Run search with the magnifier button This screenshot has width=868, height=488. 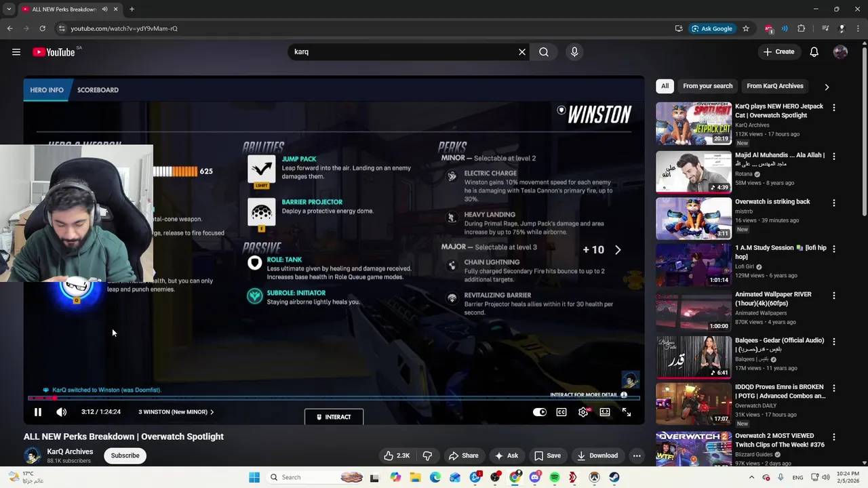coord(544,52)
